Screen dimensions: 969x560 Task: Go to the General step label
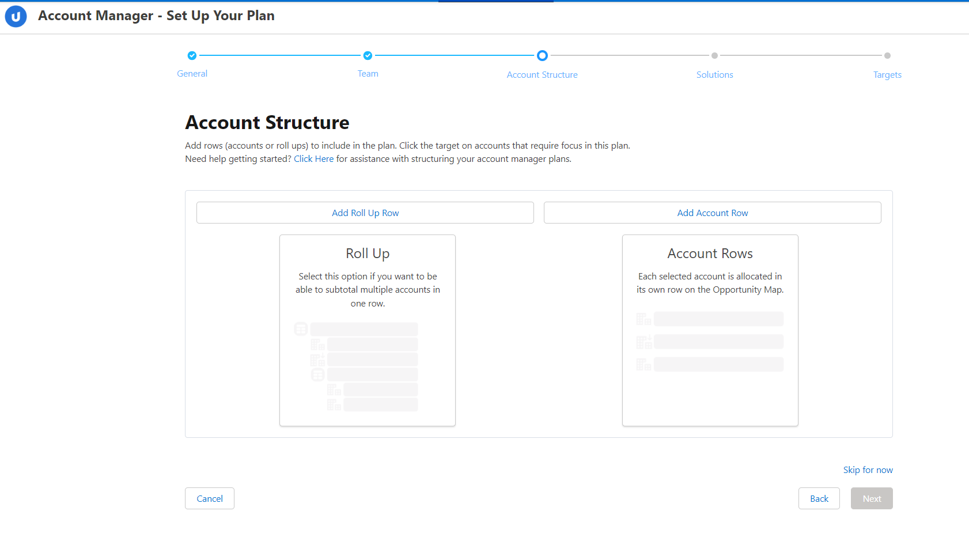[x=192, y=74]
